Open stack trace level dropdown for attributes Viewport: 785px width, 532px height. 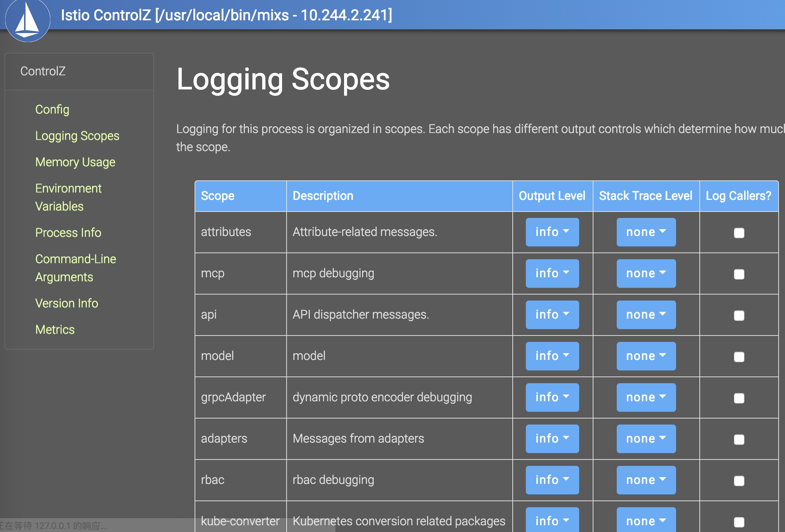[x=646, y=232]
